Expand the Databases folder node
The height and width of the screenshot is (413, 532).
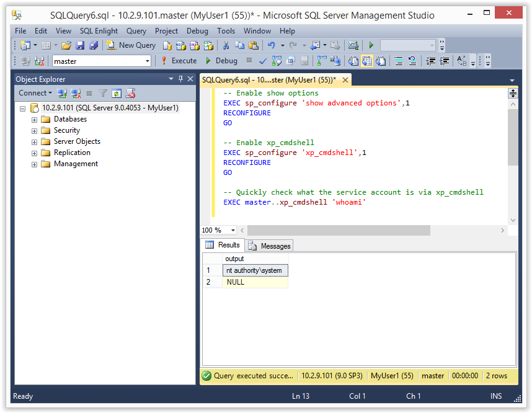click(x=34, y=120)
